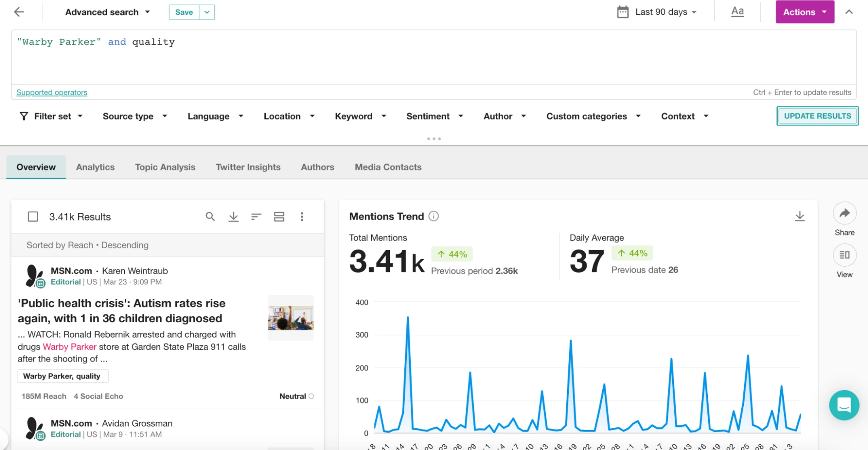Download the results list
The width and height of the screenshot is (868, 450).
(234, 216)
